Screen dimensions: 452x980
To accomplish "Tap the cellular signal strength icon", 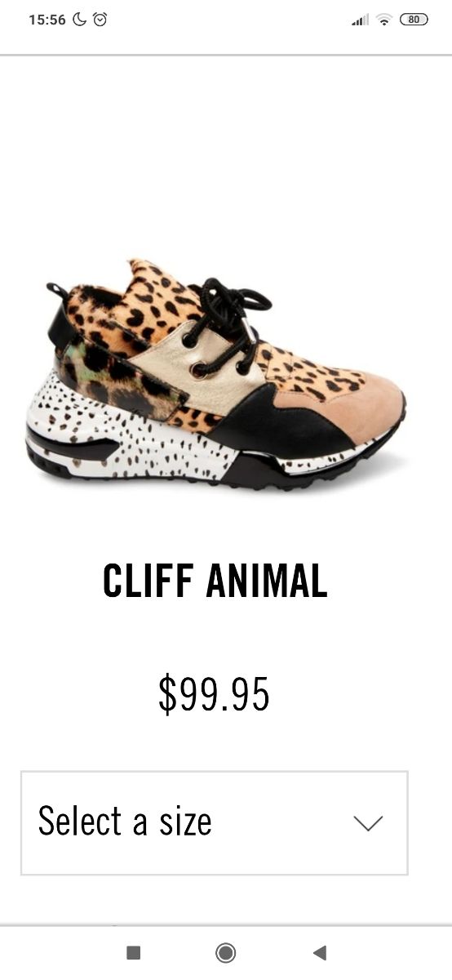I will click(x=360, y=20).
